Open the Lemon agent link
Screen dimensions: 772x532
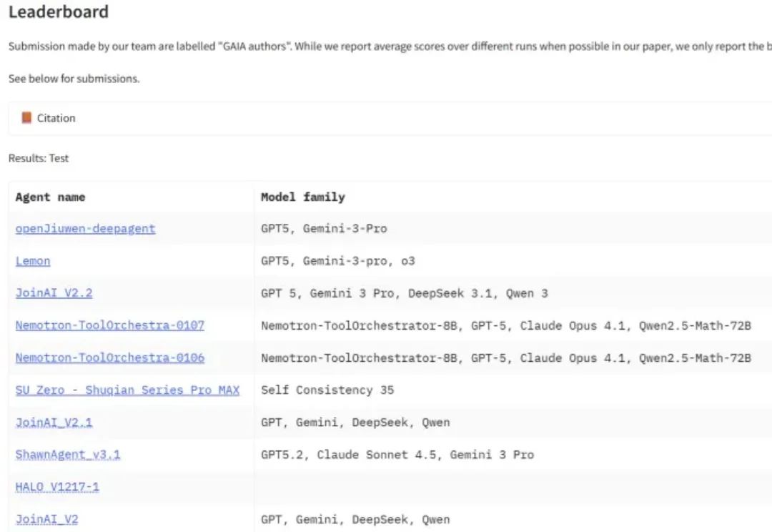pos(33,261)
